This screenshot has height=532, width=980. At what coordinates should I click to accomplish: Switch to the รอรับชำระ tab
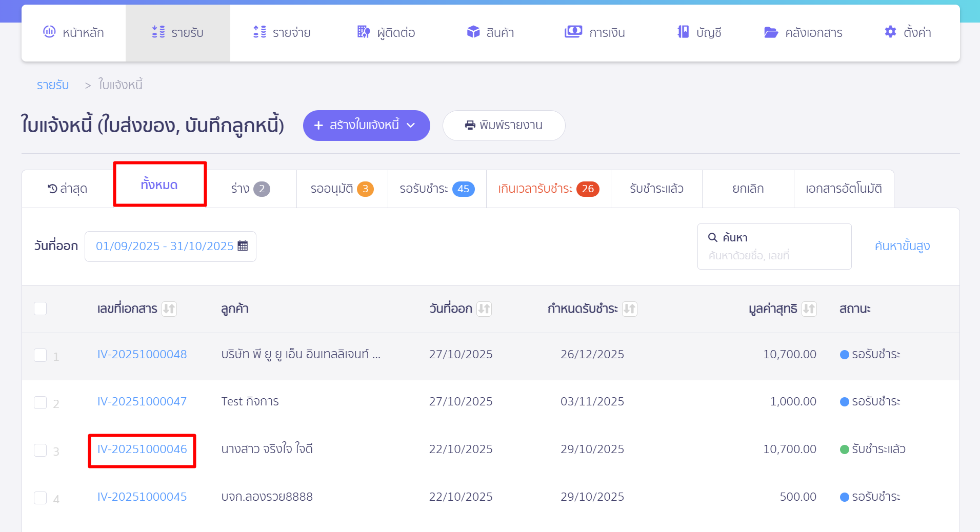[436, 189]
